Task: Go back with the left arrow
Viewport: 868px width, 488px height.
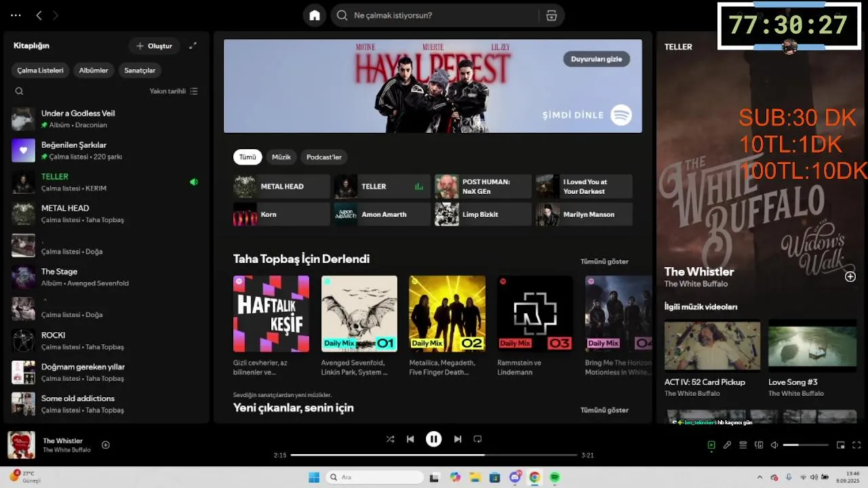Action: click(x=39, y=15)
